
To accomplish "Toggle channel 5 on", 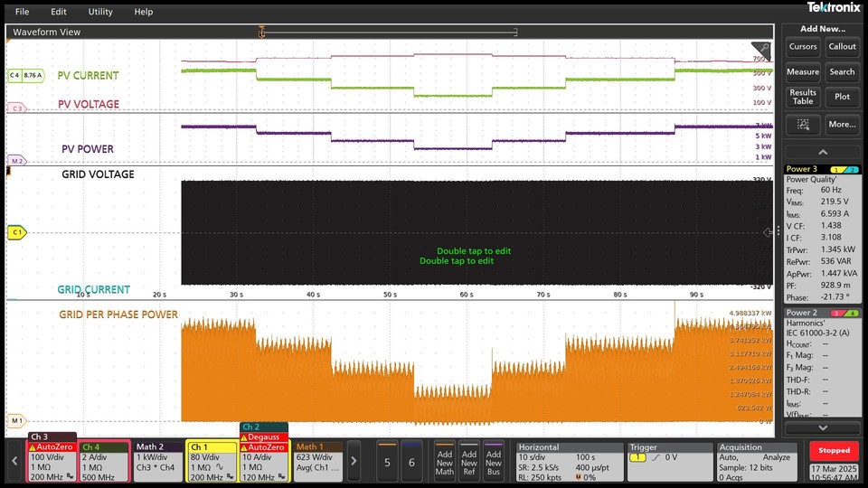I will pyautogui.click(x=387, y=461).
